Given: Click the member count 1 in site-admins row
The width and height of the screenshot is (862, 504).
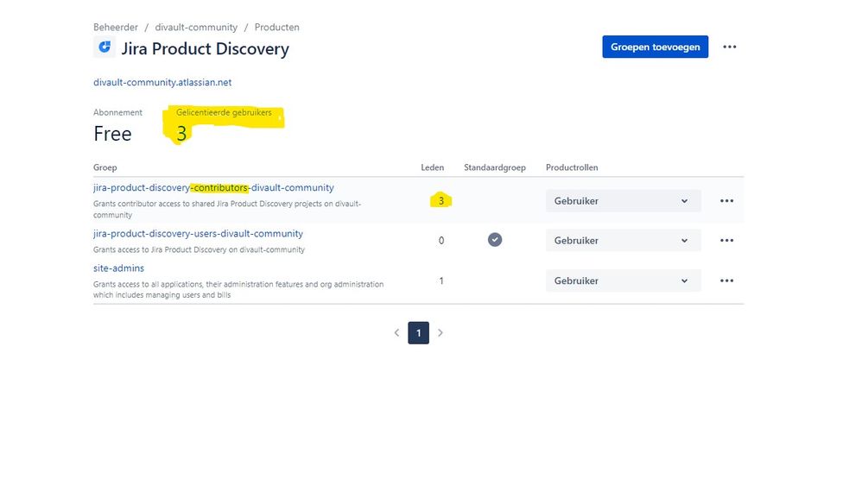Looking at the screenshot, I should point(441,280).
